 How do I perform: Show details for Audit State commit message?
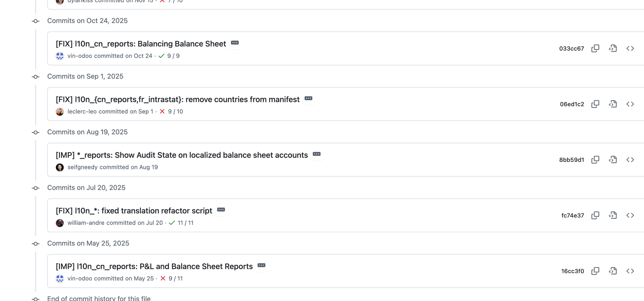(317, 154)
